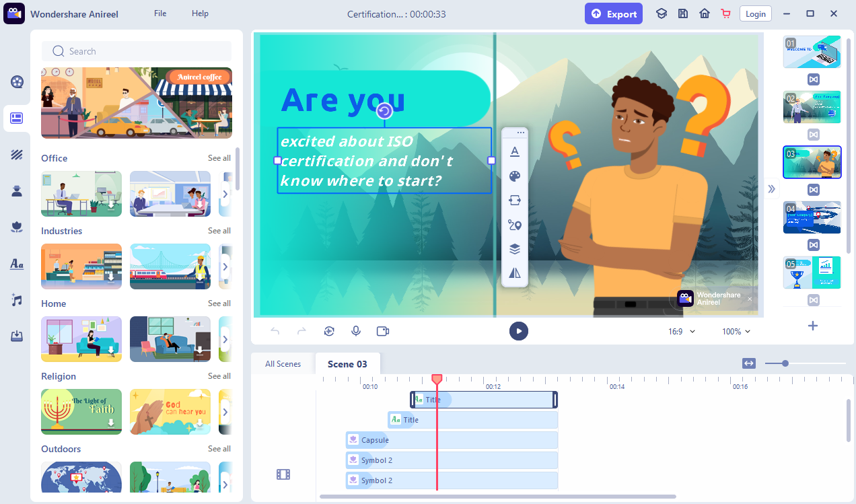Select the Scene 03 tab

click(x=347, y=364)
